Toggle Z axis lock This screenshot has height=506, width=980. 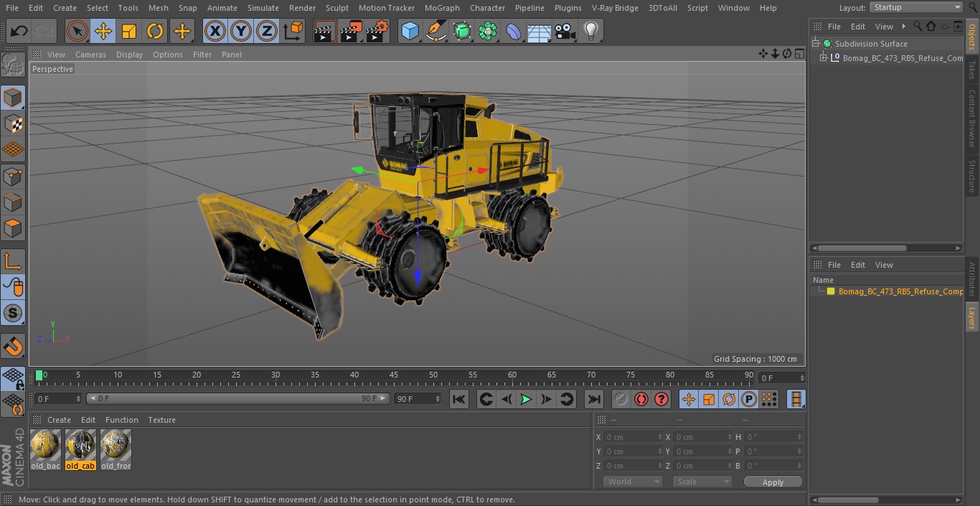pyautogui.click(x=267, y=31)
